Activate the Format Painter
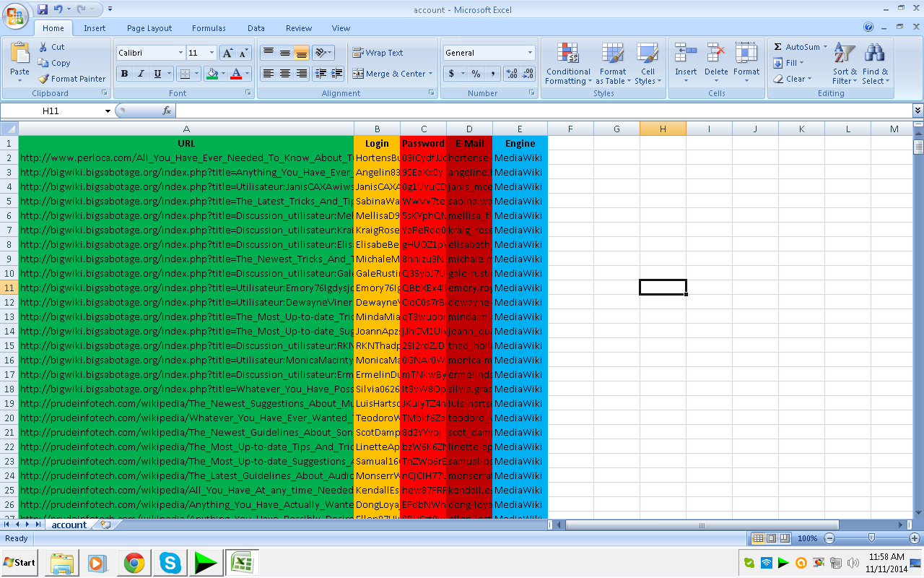 point(71,79)
